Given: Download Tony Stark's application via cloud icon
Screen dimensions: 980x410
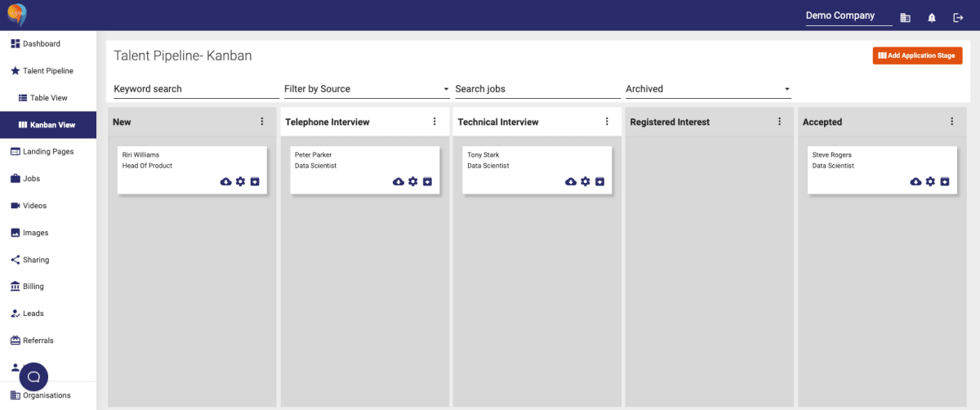Looking at the screenshot, I should [571, 181].
